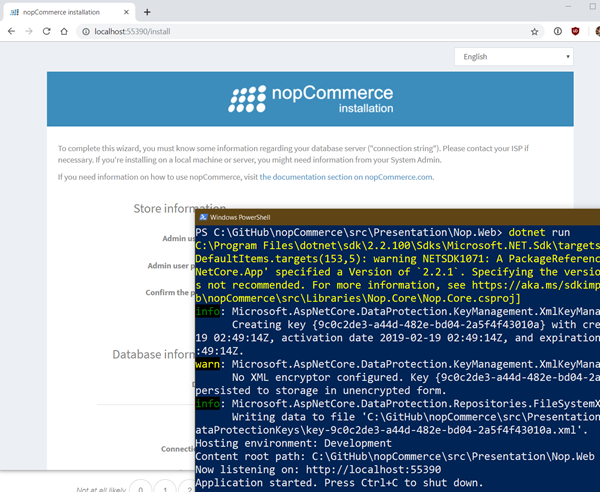
Task: Click the nopCommerce logo in the banner
Action: pos(310,99)
